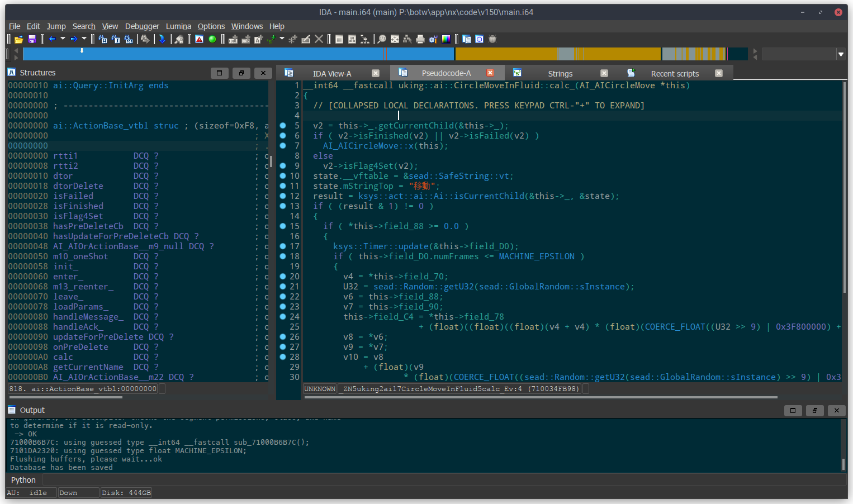The height and width of the screenshot is (504, 853).
Task: Toggle the breakpoint marker on line 17
Action: (x=282, y=246)
